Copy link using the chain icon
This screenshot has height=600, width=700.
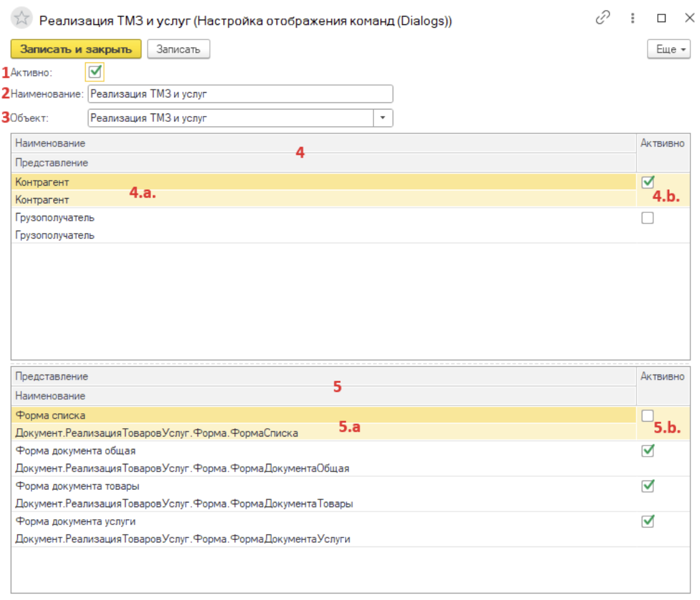tap(602, 18)
